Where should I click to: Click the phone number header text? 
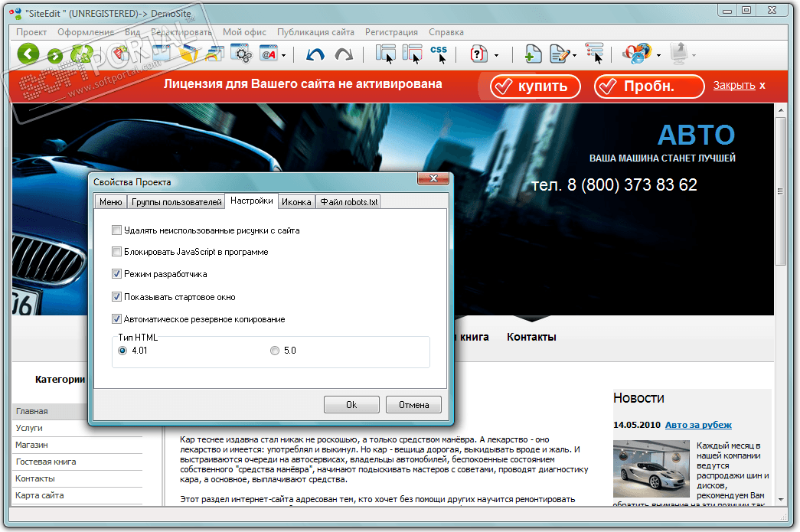click(614, 184)
